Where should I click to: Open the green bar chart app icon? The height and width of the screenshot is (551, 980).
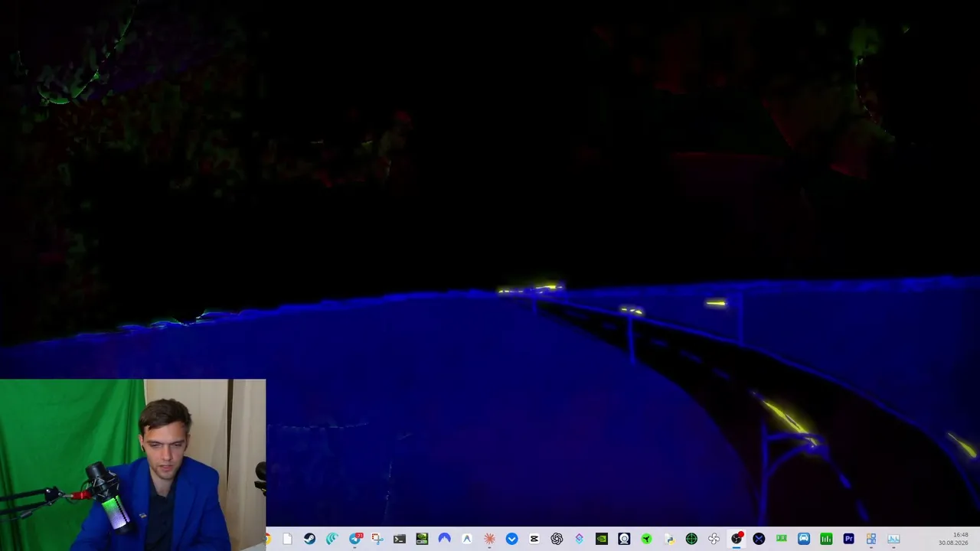(x=826, y=539)
